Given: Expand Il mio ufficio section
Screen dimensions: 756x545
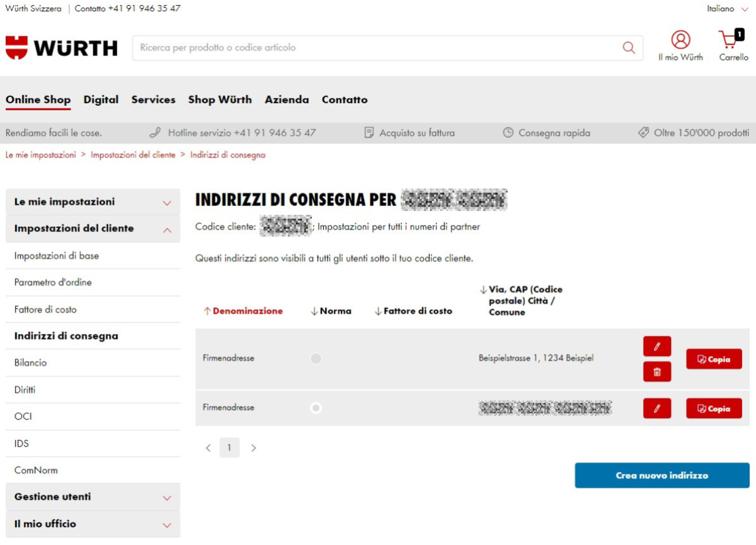Looking at the screenshot, I should pyautogui.click(x=93, y=524).
